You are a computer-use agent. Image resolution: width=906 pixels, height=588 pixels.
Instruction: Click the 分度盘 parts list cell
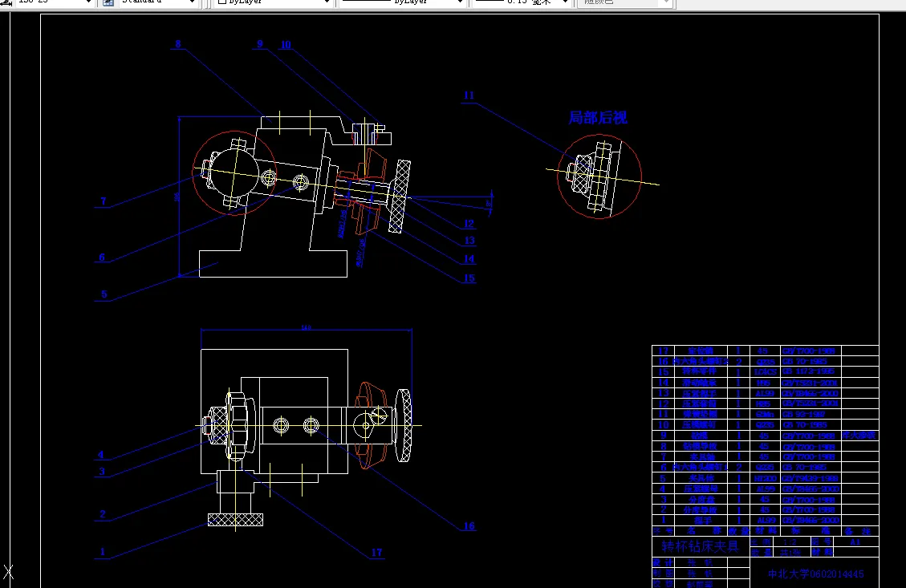pyautogui.click(x=701, y=500)
